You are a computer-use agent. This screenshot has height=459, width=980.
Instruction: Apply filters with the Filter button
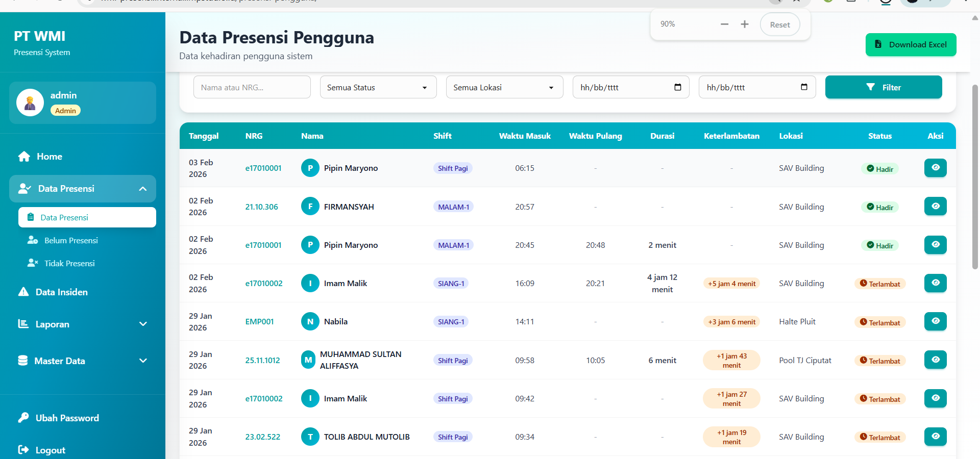(x=883, y=87)
